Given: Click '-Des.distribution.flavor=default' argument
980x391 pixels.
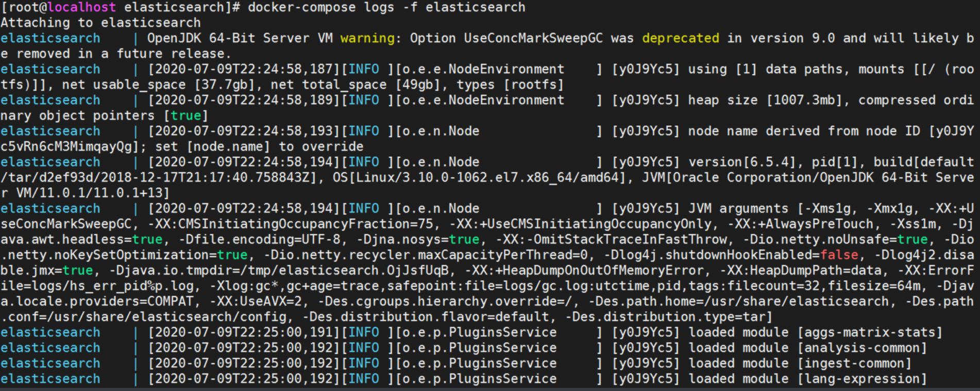Looking at the screenshot, I should (426, 317).
